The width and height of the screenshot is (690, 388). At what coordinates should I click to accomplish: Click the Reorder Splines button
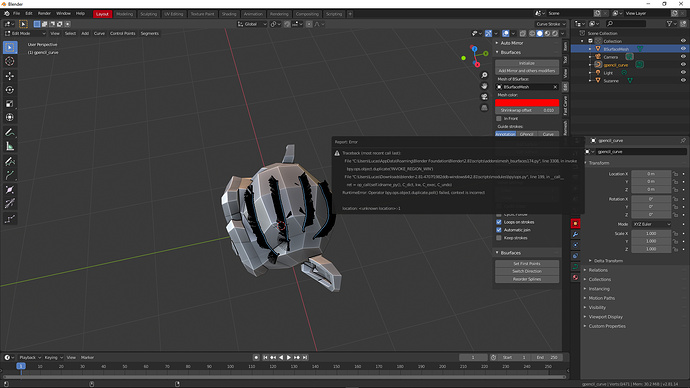click(527, 279)
